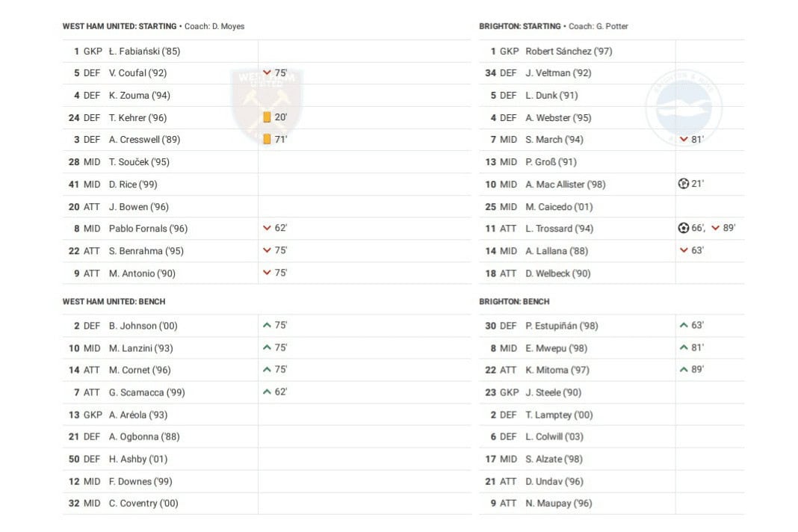Click T. Kehrer's yellow card icon
The image size is (798, 532).
click(267, 117)
